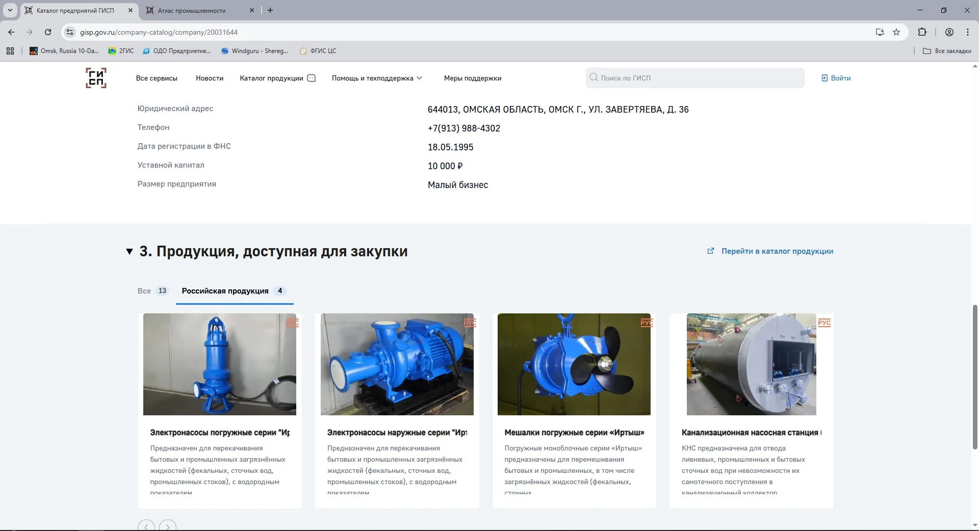Image resolution: width=980 pixels, height=531 pixels.
Task: Open the 2ГИС bookmark
Action: tap(120, 51)
